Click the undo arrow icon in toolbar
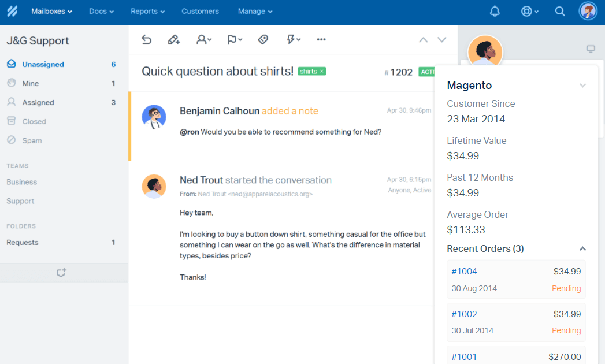Viewport: 605px width, 364px height. pos(147,39)
